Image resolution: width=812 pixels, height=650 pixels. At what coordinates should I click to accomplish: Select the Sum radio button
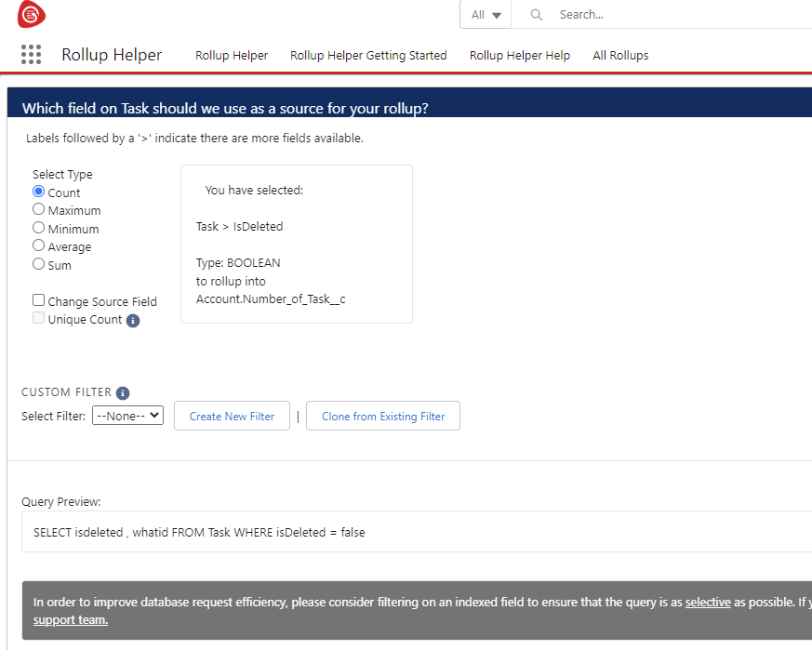click(38, 263)
